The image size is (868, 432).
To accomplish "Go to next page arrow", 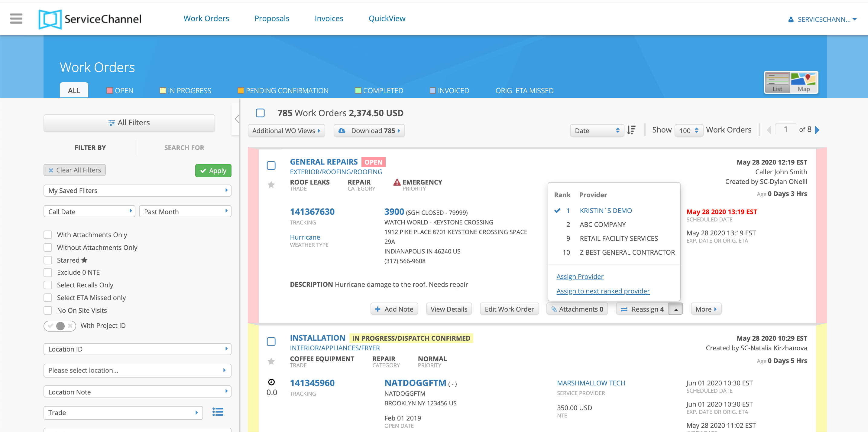I will (x=817, y=130).
